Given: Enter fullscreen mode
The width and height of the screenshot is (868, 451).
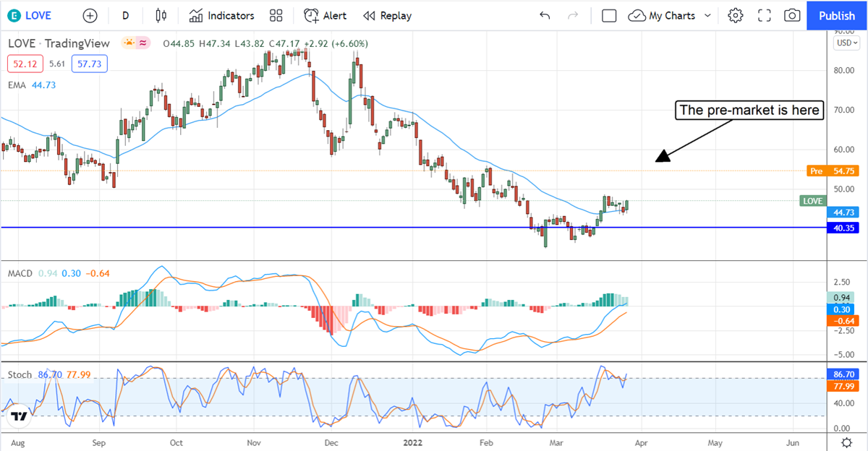Looking at the screenshot, I should (x=764, y=15).
